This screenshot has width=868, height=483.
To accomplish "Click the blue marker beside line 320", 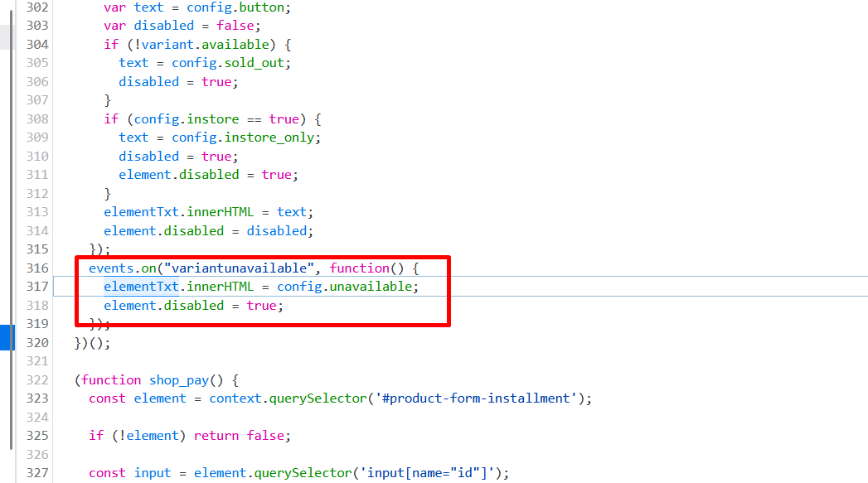I will point(7,337).
